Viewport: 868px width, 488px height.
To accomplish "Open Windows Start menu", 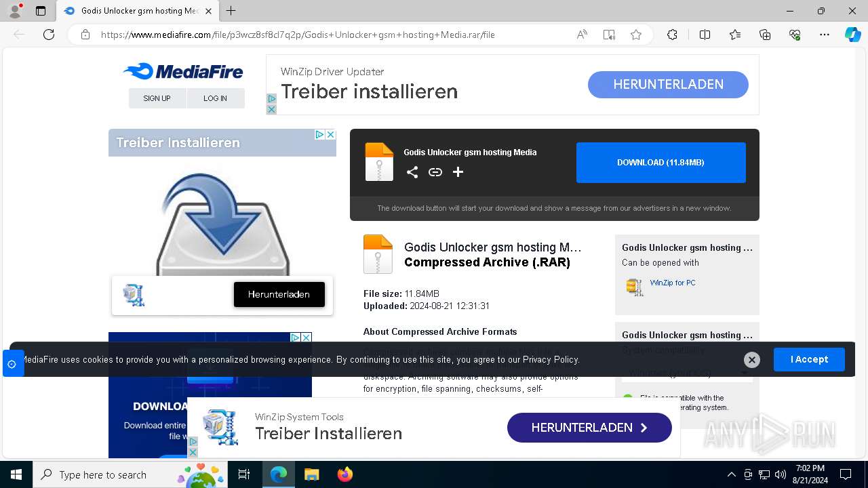I will tap(16, 474).
